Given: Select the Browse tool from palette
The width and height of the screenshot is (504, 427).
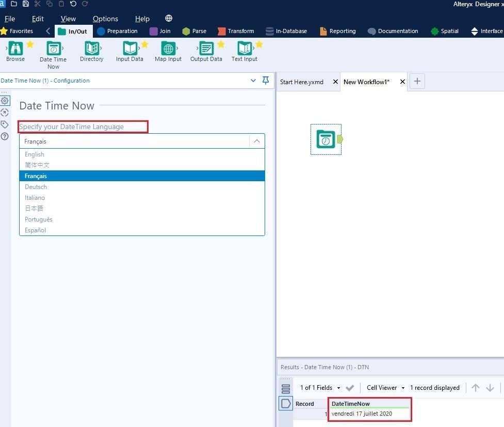Looking at the screenshot, I should (x=15, y=52).
